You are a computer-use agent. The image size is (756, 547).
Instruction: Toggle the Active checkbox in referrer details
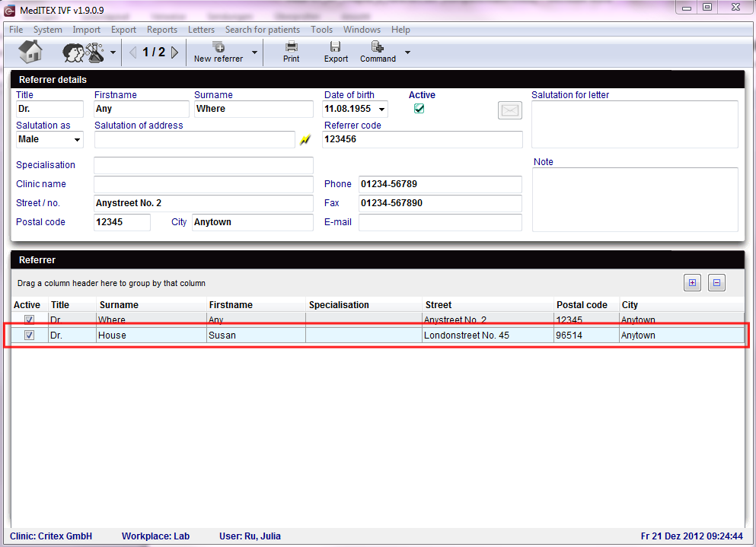pyautogui.click(x=419, y=109)
